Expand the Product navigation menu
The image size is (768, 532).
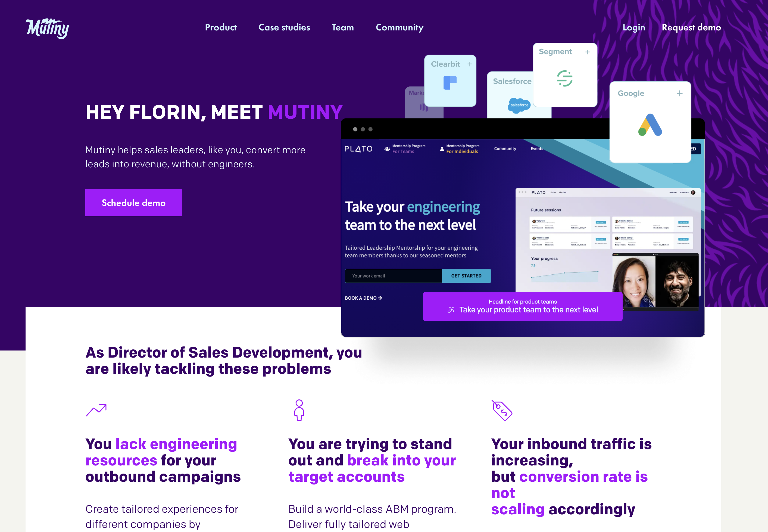click(x=221, y=27)
